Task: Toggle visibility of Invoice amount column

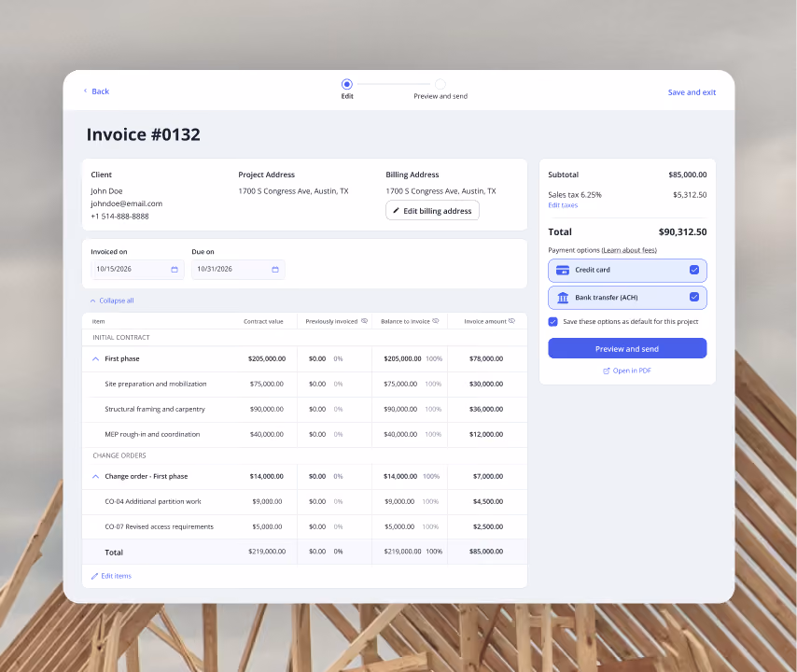Action: click(511, 321)
